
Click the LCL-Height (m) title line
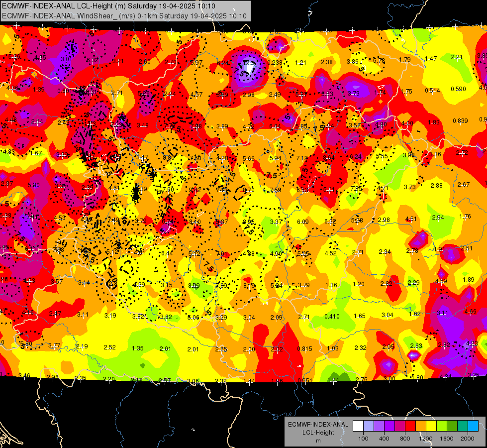coord(109,6)
